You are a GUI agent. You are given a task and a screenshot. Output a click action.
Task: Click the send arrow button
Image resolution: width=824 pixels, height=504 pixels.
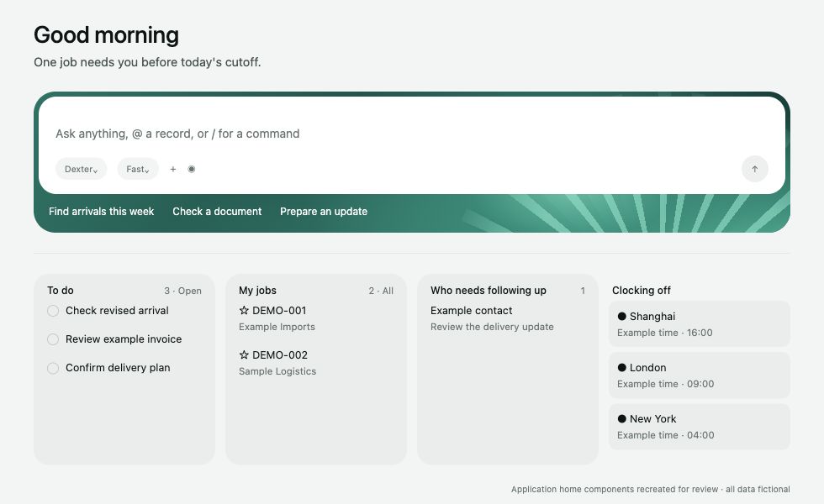click(x=755, y=169)
